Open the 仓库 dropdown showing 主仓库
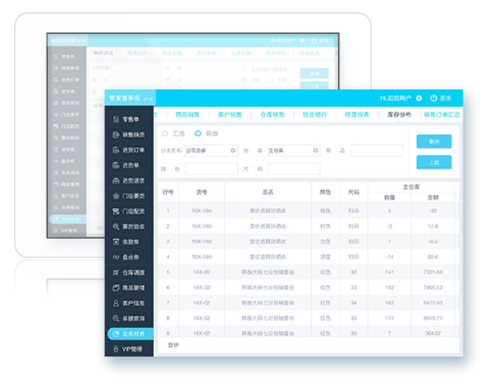The width and height of the screenshot is (500, 386). [294, 151]
